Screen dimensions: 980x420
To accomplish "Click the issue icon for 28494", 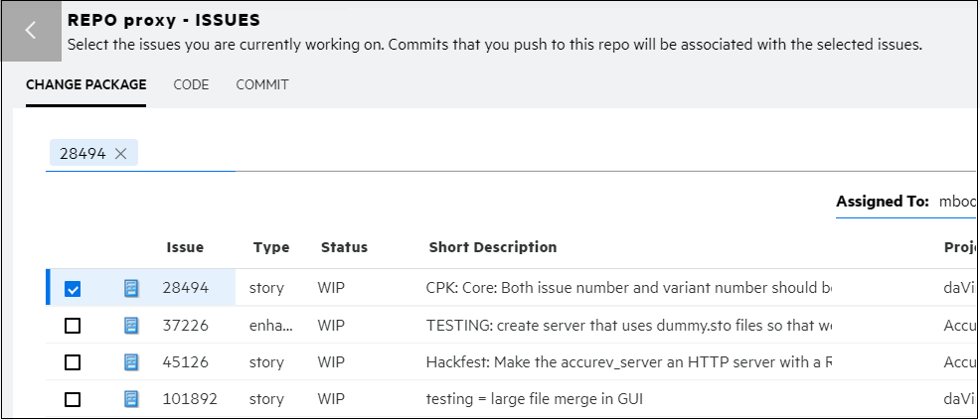I will (x=131, y=288).
